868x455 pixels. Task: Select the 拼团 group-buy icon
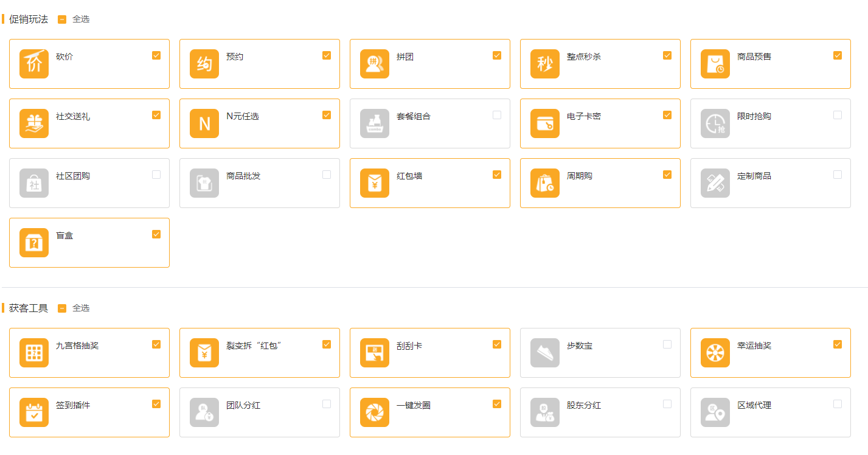pos(375,64)
